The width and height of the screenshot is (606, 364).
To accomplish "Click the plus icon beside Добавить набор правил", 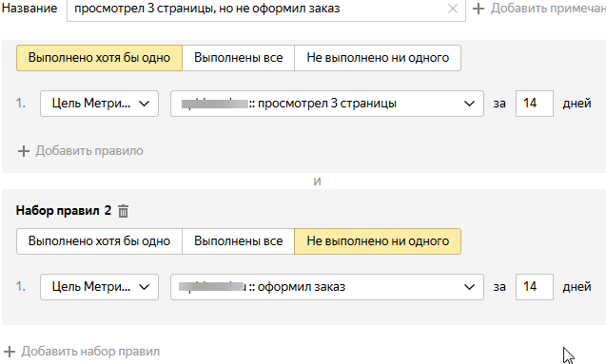I will (x=10, y=352).
